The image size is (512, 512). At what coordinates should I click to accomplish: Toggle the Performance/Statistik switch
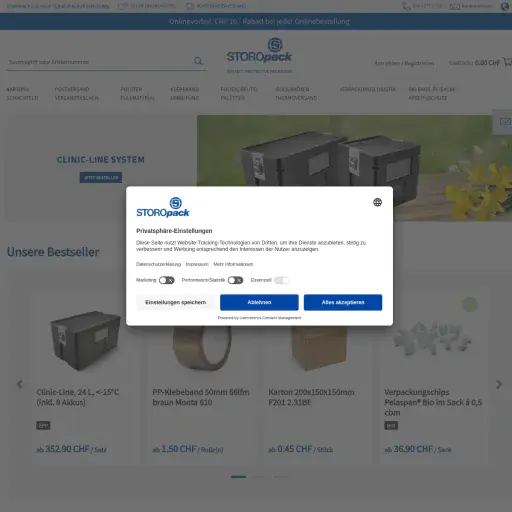coord(235,280)
